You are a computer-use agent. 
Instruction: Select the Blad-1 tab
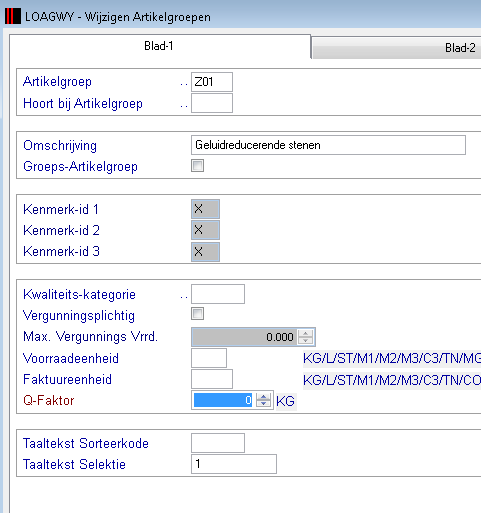click(160, 46)
